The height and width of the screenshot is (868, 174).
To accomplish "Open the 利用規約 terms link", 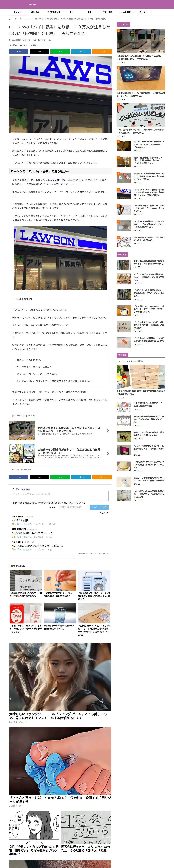I will 26,489.
